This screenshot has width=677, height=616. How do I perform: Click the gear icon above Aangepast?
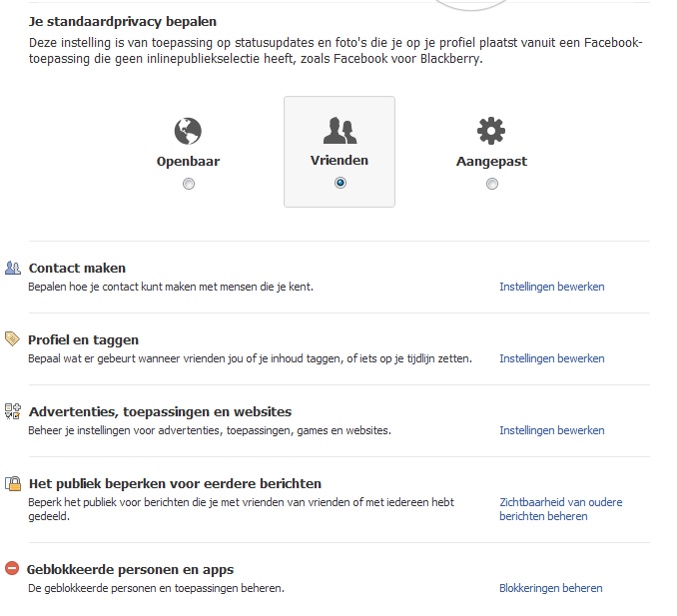coord(491,131)
